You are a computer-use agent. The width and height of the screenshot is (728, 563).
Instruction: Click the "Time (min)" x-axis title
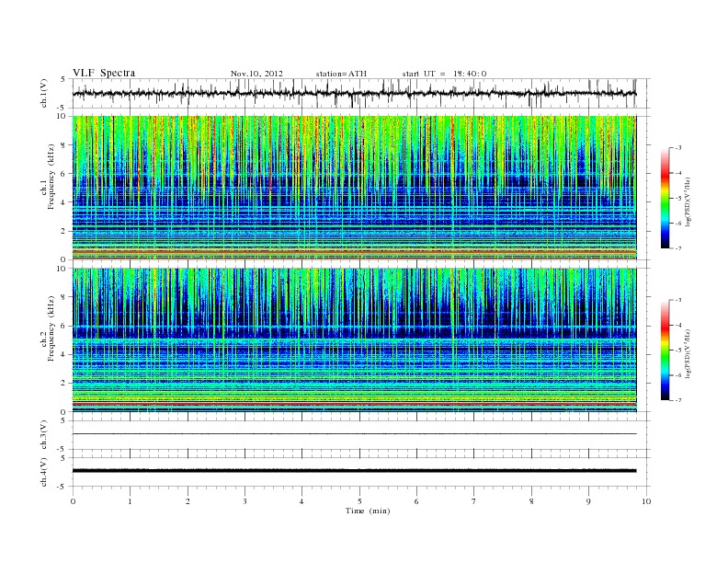pos(368,511)
